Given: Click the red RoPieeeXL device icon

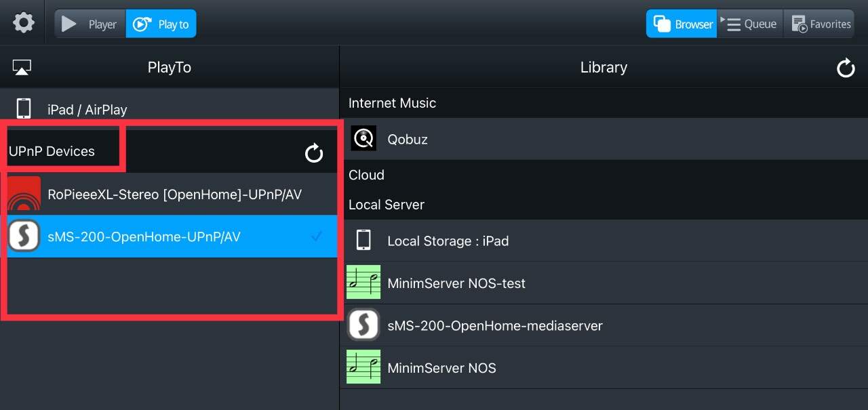Looking at the screenshot, I should pos(24,194).
